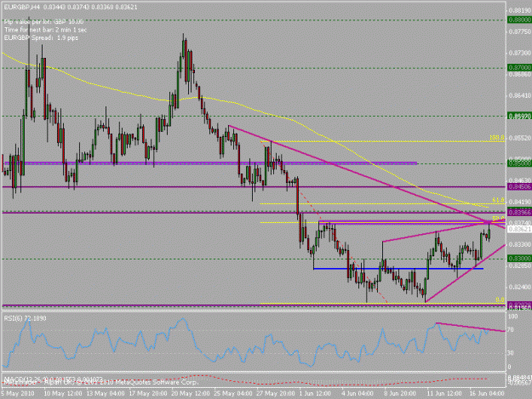This screenshot has height=399, width=532.
Task: Click the 0.83300 price axis label
Action: [519, 244]
